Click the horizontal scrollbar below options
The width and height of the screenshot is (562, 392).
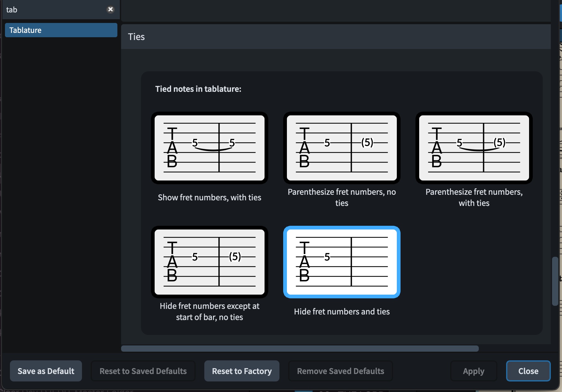(300, 349)
